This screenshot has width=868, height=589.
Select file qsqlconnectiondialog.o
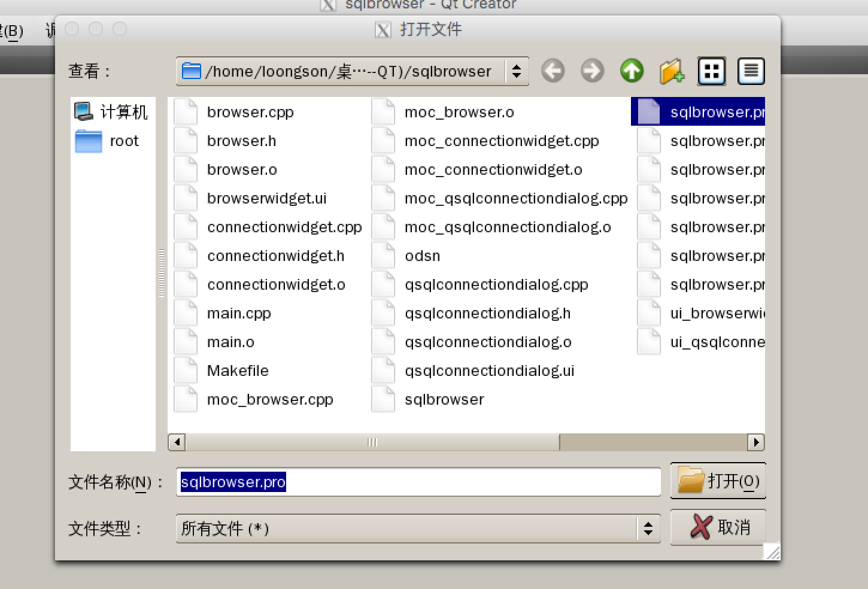(488, 342)
